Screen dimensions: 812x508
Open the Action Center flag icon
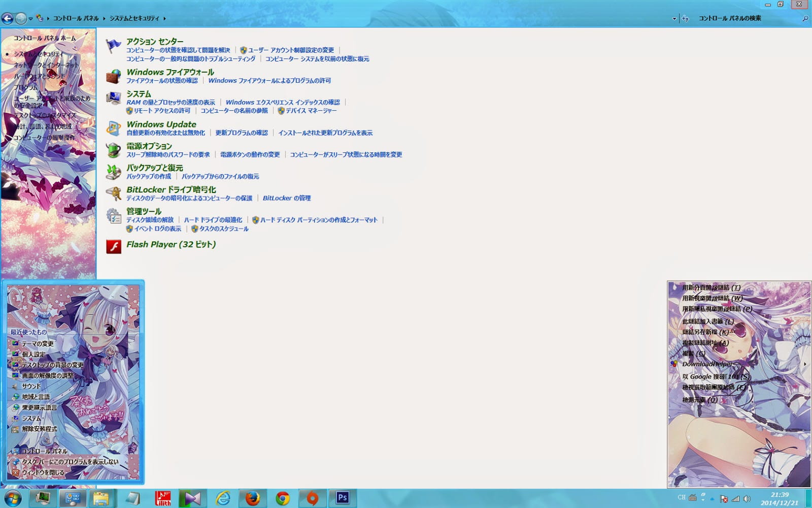[112, 45]
